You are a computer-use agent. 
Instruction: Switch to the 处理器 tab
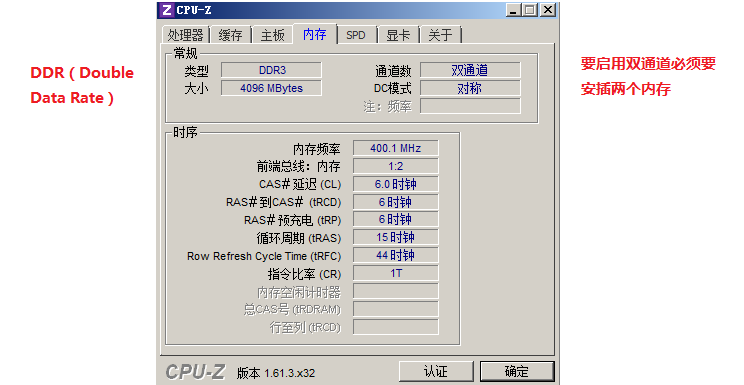(186, 35)
